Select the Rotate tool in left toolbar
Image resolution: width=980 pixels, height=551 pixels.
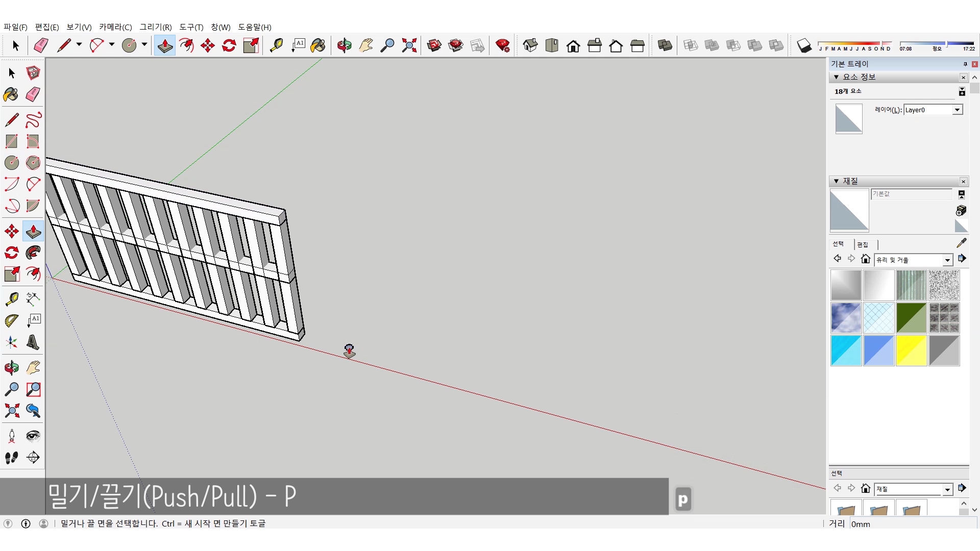[11, 253]
